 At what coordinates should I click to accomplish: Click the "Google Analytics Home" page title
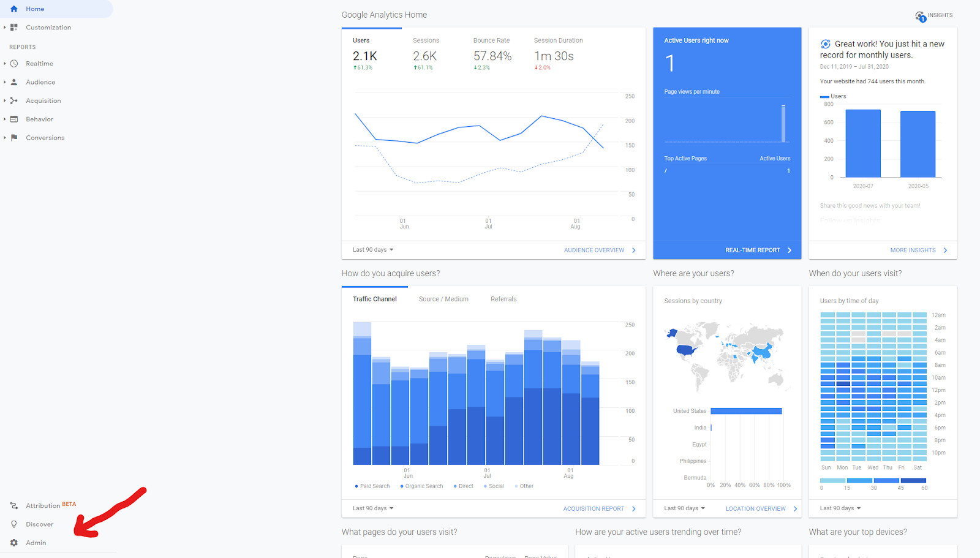point(384,15)
